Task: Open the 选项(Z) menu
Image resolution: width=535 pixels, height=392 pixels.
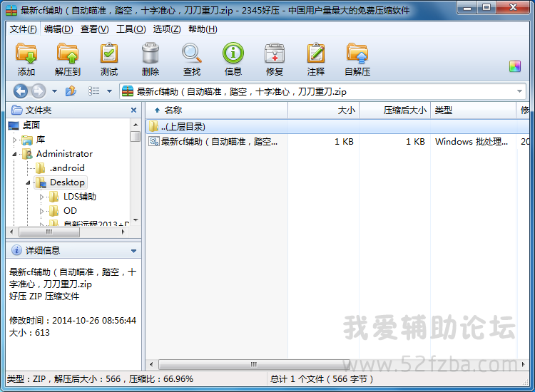Action: pyautogui.click(x=167, y=29)
